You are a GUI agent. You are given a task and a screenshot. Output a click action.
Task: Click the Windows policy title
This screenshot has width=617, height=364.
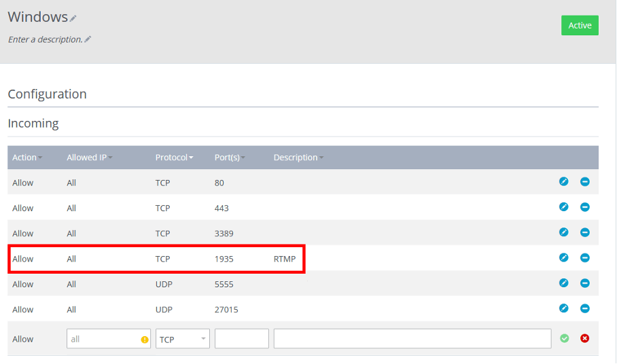point(38,17)
